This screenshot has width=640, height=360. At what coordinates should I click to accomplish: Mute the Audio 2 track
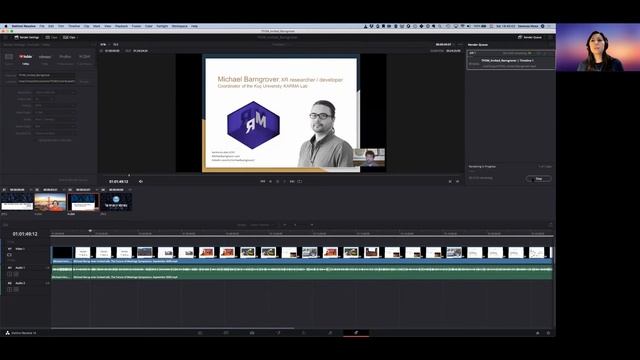pos(16,289)
